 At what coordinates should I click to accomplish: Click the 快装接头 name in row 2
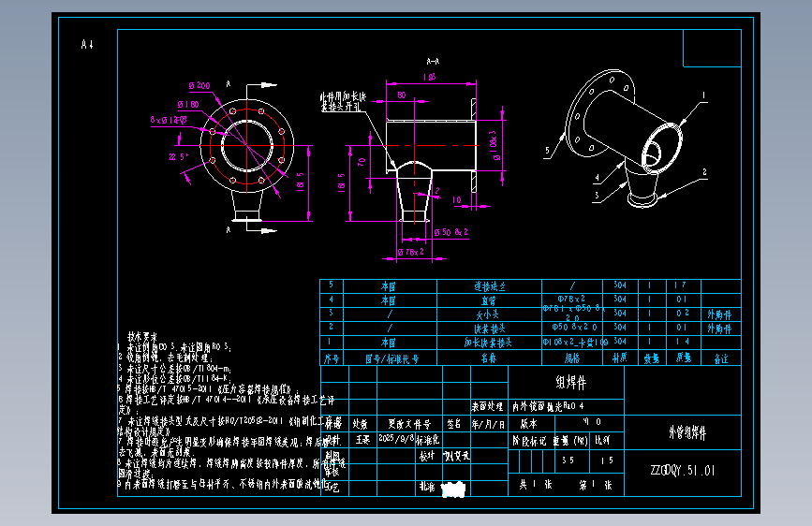tap(490, 329)
